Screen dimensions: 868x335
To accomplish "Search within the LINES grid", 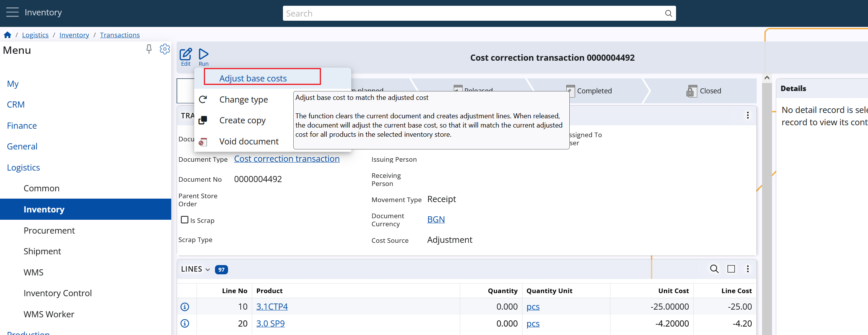I will pyautogui.click(x=714, y=269).
